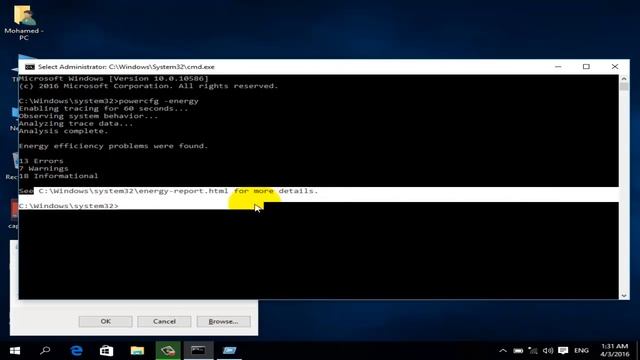Viewport: 640px width, 360px height.
Task: Open taskbar Search
Action: pos(45,351)
